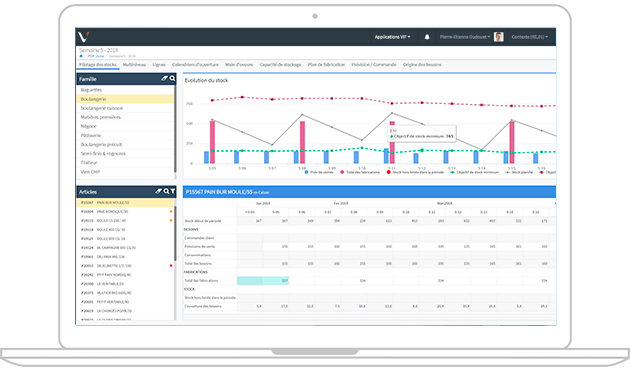The width and height of the screenshot is (630, 371).
Task: Toggle the Stock planifié legend series
Action: 519,172
